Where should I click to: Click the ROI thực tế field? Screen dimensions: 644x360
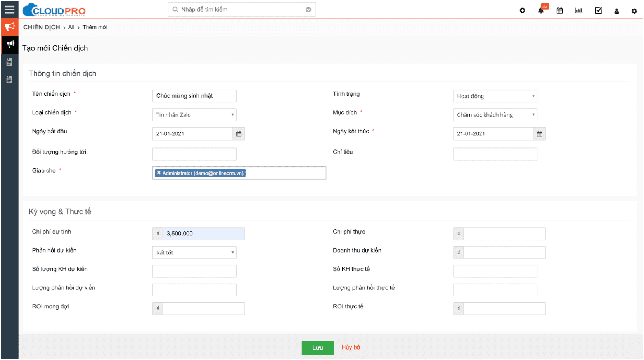point(505,308)
